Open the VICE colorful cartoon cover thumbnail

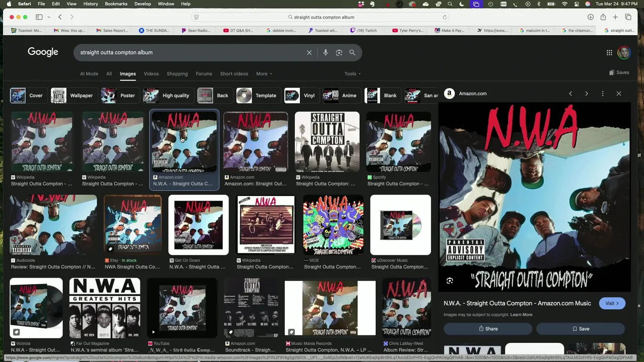[x=333, y=225]
